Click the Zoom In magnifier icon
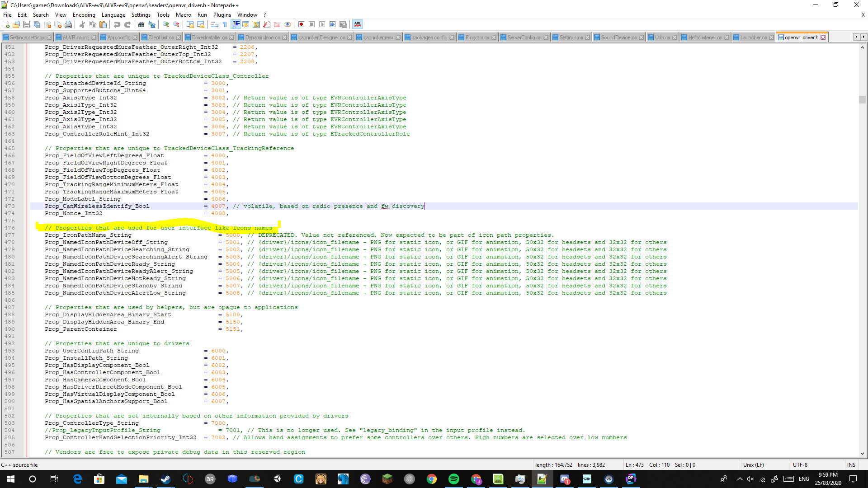This screenshot has width=868, height=488. tap(166, 24)
